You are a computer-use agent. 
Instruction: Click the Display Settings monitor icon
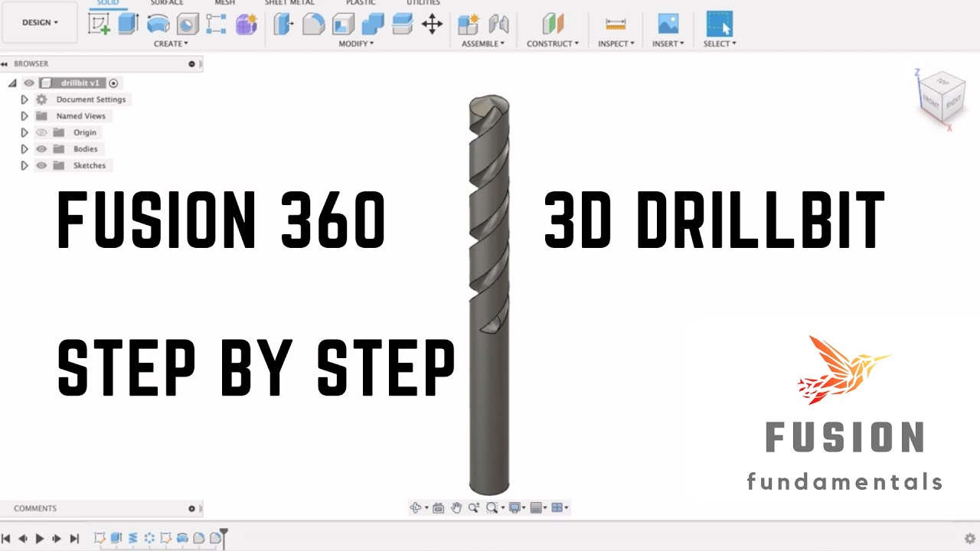coord(514,507)
